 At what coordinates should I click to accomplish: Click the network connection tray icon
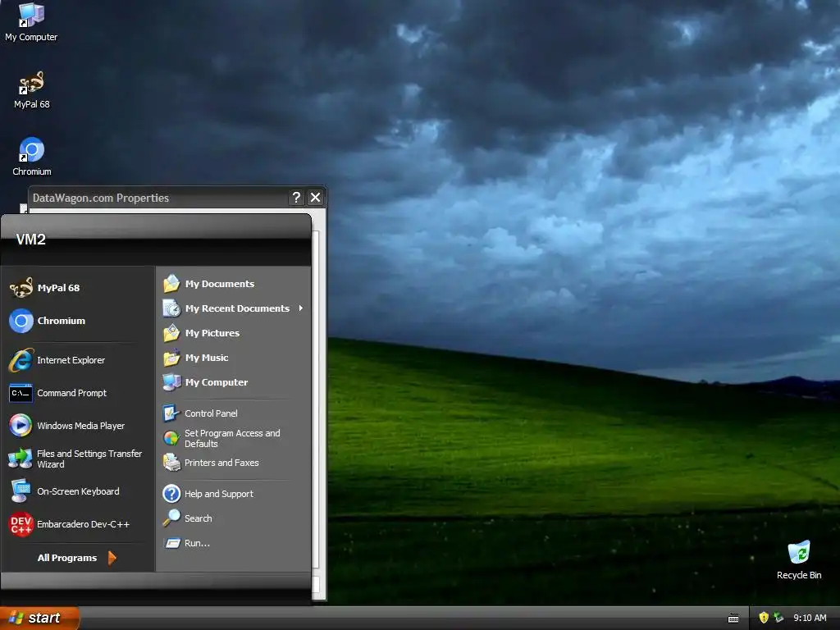point(778,618)
